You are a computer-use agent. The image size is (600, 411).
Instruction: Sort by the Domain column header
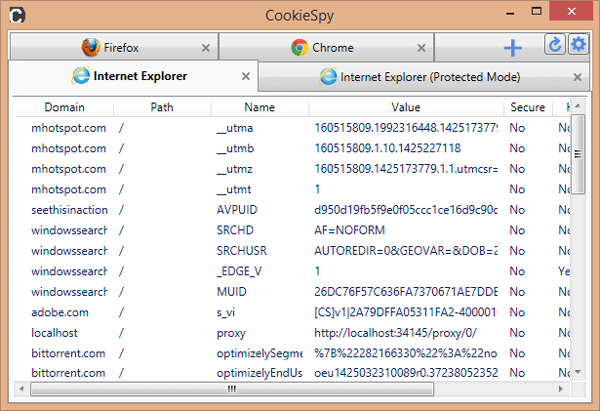click(64, 107)
